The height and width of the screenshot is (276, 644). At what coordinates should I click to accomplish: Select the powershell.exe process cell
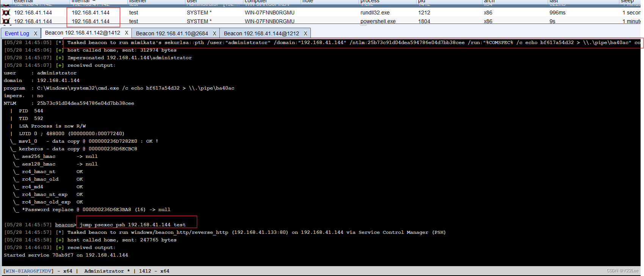(378, 21)
